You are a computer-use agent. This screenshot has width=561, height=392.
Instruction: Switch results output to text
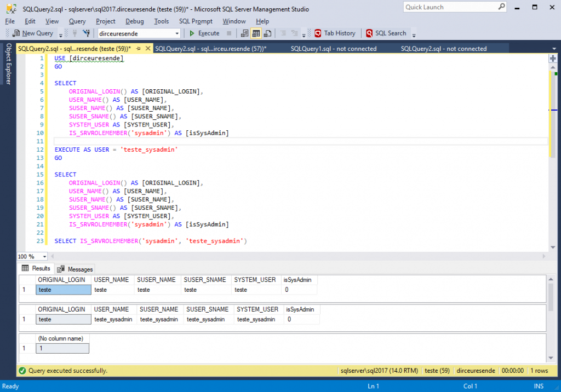point(244,33)
